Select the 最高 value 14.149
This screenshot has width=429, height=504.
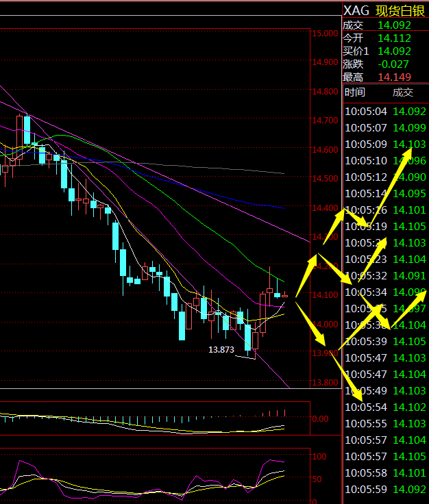[x=394, y=77]
